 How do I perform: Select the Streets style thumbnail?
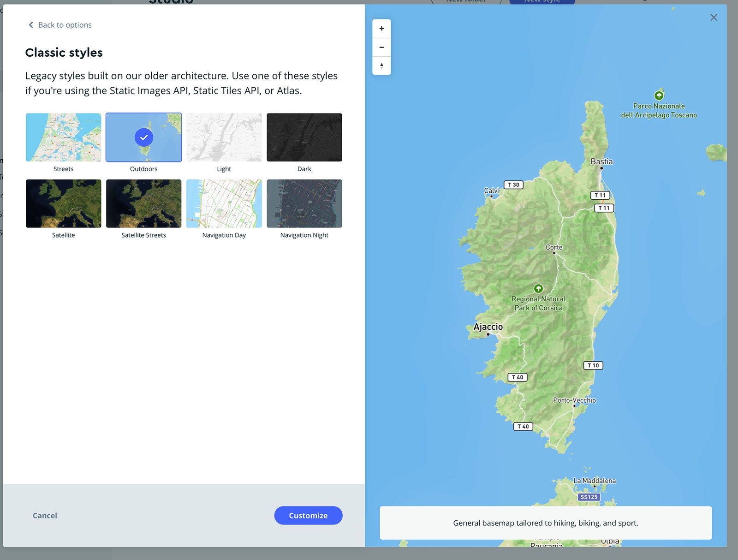coord(64,137)
